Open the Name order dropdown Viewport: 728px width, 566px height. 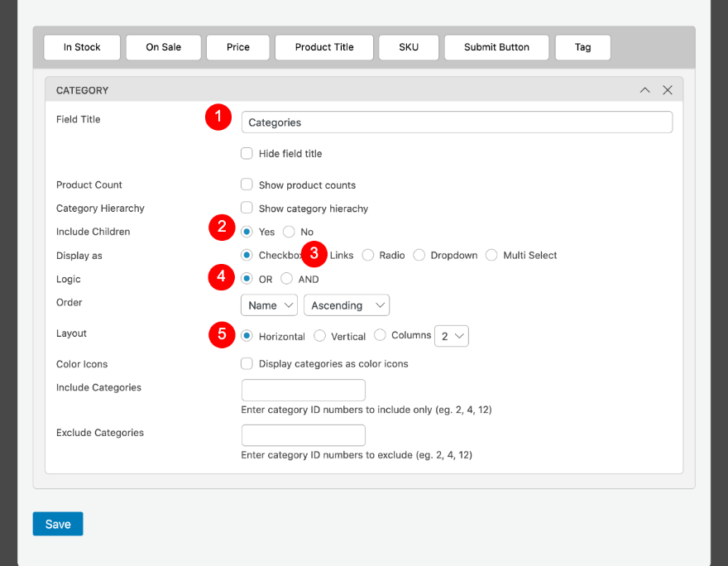(269, 305)
